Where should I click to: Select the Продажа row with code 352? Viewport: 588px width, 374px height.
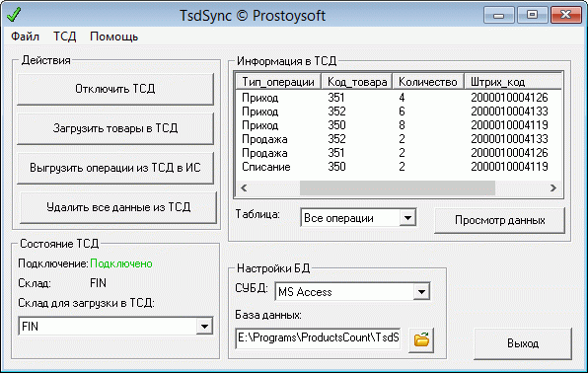pos(399,139)
